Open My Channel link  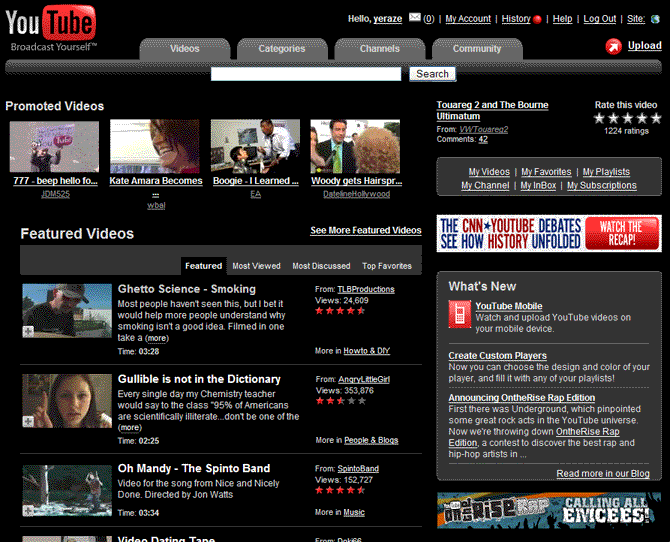[x=485, y=186]
